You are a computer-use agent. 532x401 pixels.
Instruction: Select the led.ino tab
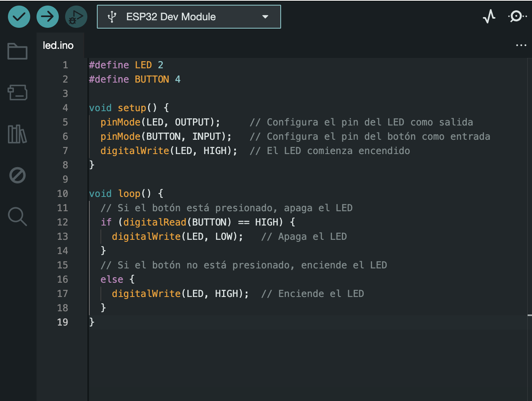pos(58,45)
